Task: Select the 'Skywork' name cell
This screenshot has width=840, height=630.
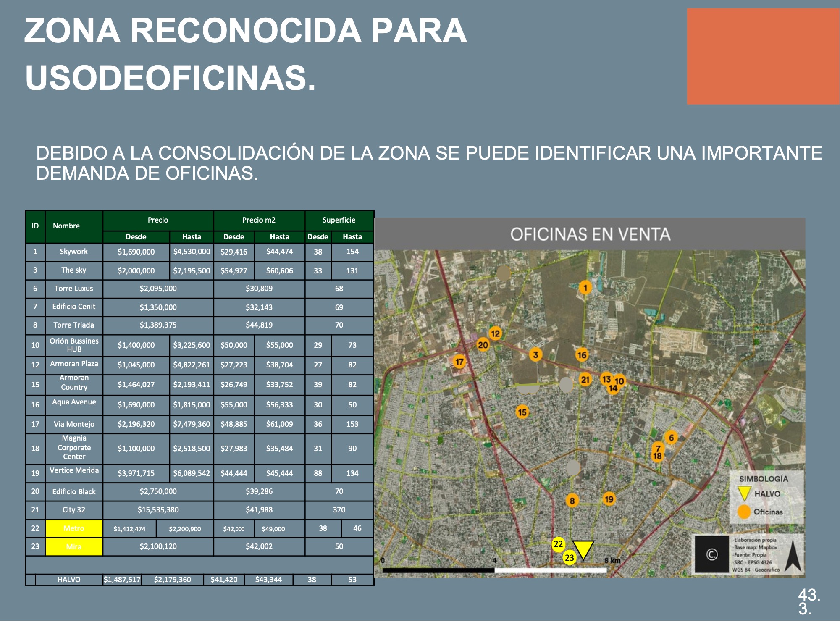Action: click(x=74, y=252)
